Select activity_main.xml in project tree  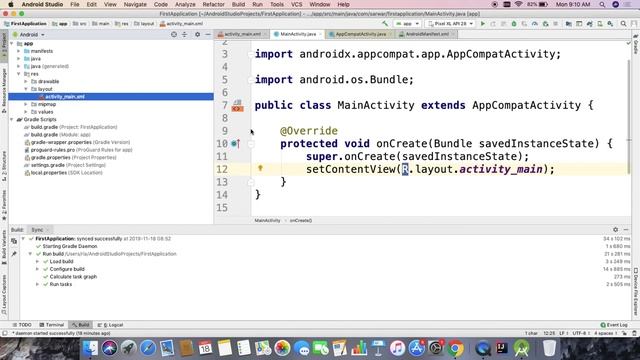pyautogui.click(x=111, y=97)
